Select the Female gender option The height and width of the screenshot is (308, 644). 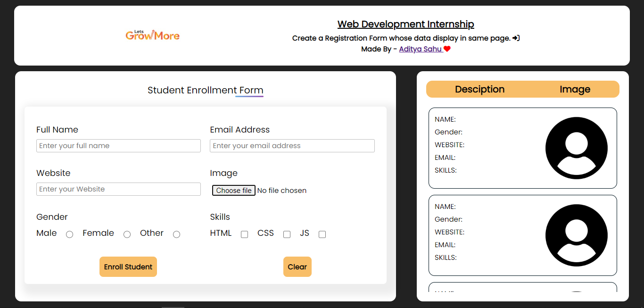pyautogui.click(x=127, y=234)
